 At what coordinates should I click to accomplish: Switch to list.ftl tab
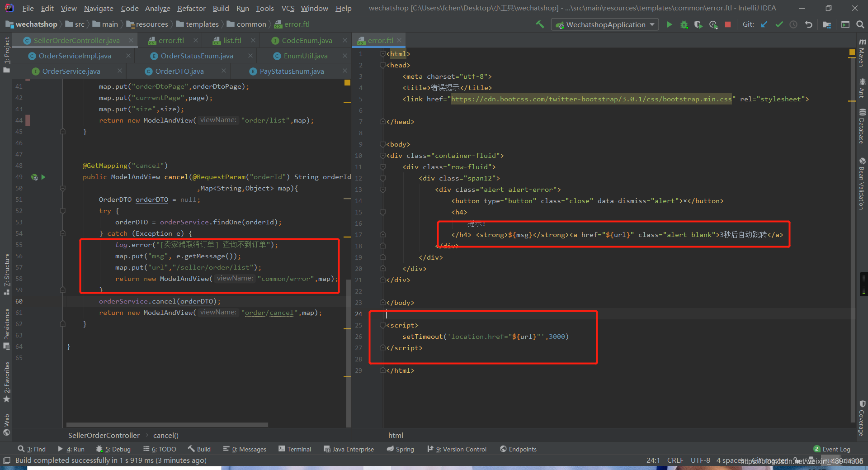232,40
